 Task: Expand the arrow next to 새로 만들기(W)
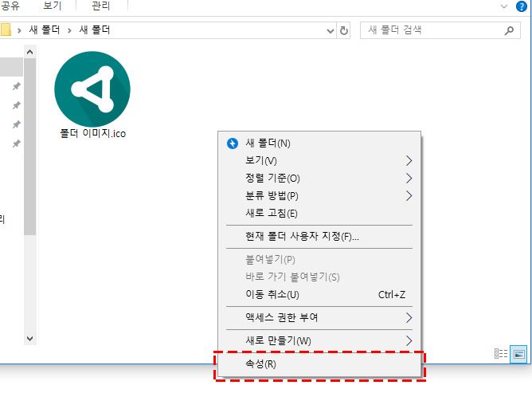409,340
